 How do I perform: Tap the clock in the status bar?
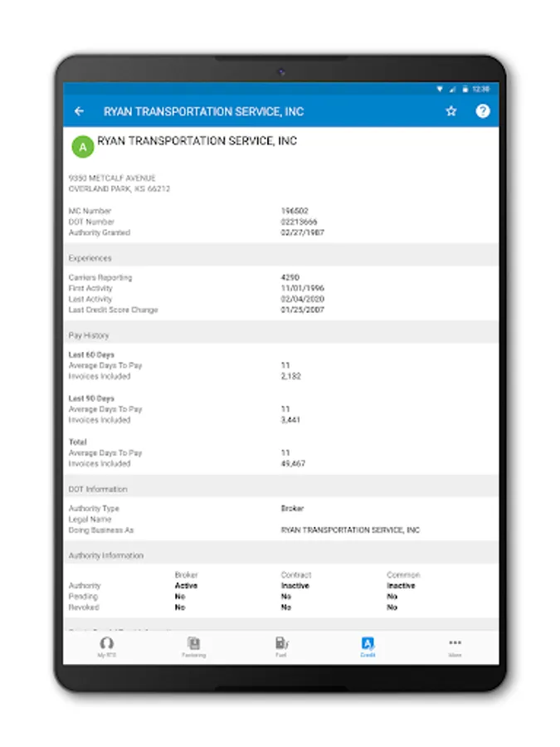[481, 89]
